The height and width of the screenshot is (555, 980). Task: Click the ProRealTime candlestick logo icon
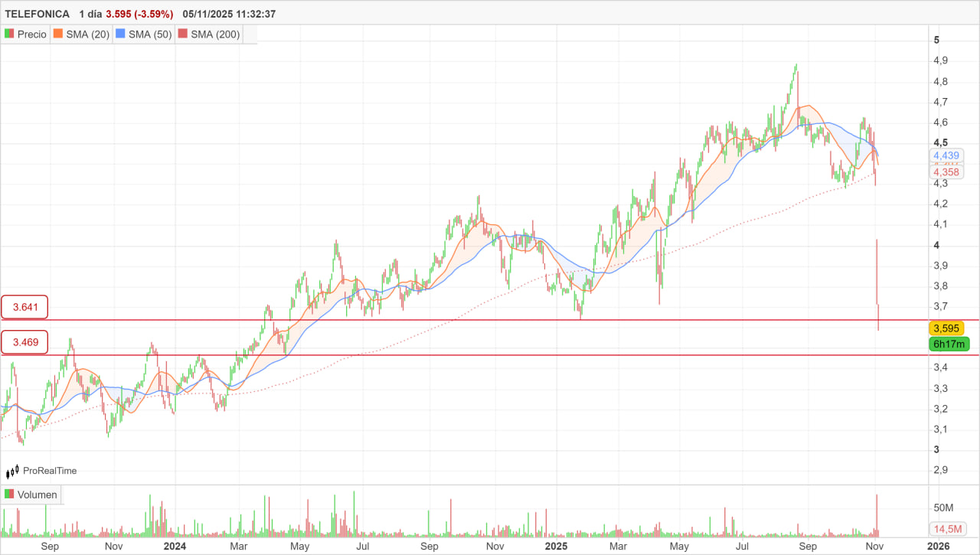13,472
